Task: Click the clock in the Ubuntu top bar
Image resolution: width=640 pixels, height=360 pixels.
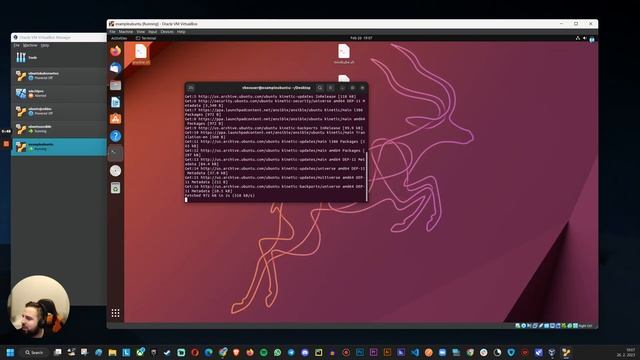Action: click(x=361, y=38)
